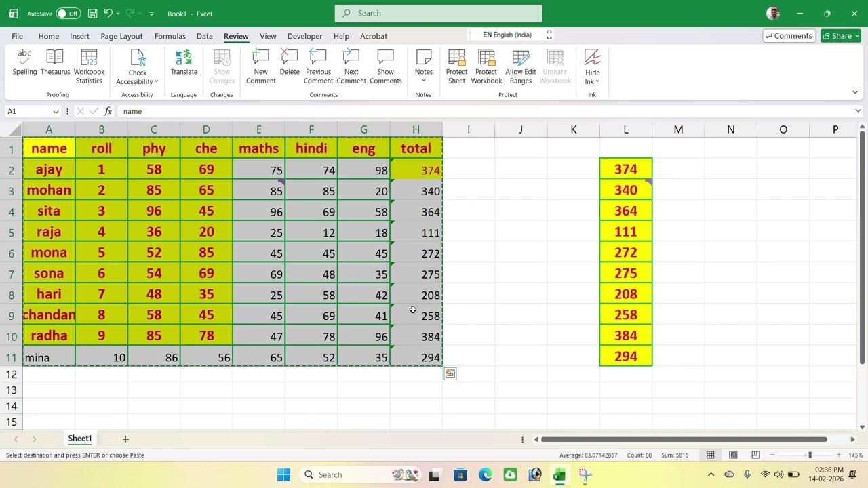Viewport: 868px width, 488px height.
Task: Click the formula bar containing name
Action: point(484,111)
